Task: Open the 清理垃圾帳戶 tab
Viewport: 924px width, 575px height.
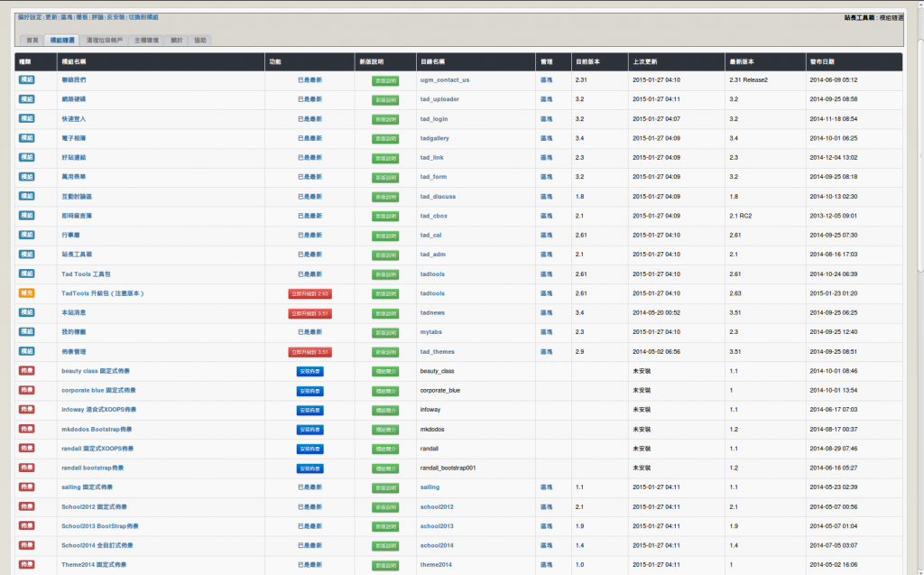Action: [105, 41]
